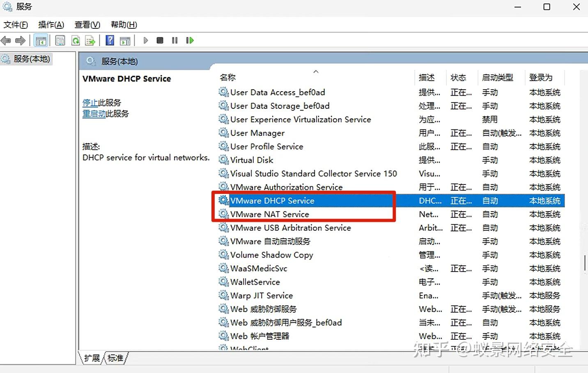The width and height of the screenshot is (588, 373).
Task: Click the Stop Service square icon
Action: (160, 40)
